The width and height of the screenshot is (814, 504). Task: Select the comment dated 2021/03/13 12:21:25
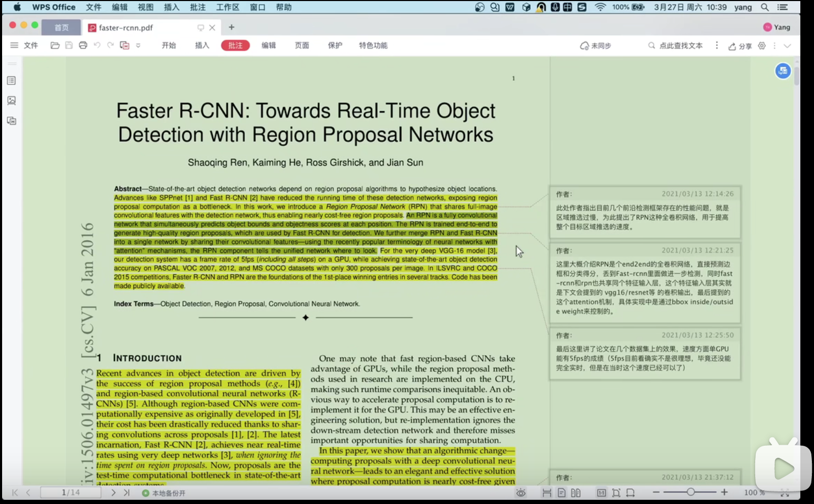point(645,282)
